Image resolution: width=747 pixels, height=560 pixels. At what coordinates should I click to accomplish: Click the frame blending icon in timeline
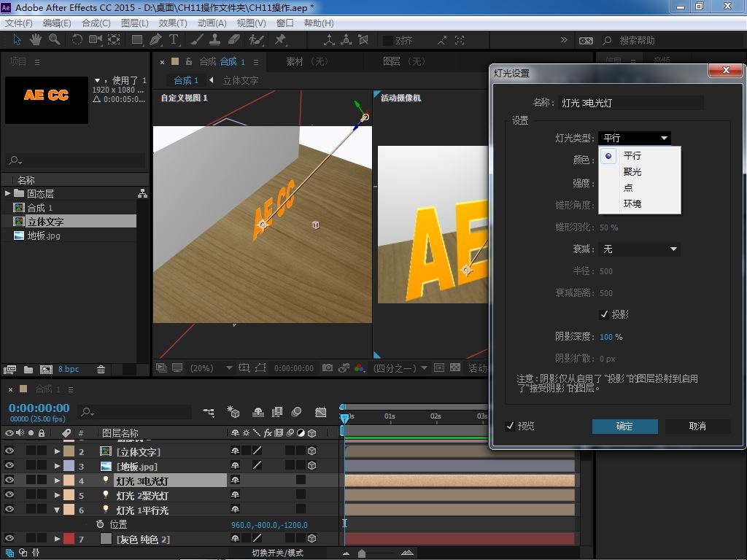click(x=276, y=412)
